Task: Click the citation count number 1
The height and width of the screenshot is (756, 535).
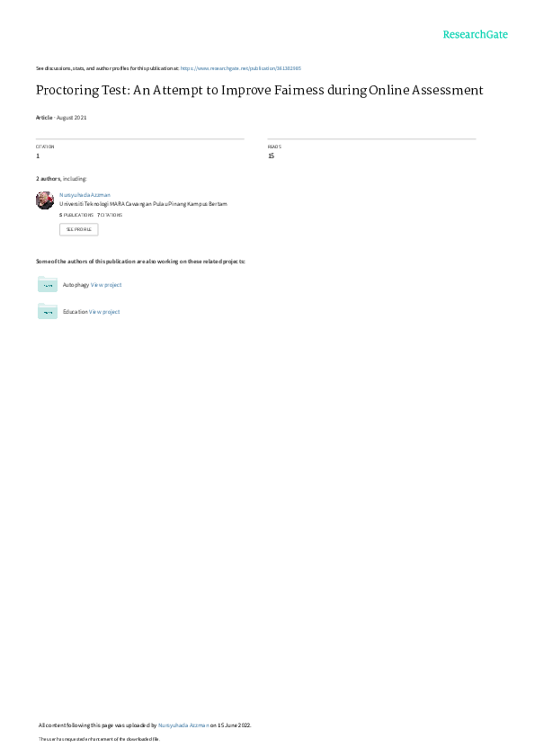Action: pyautogui.click(x=38, y=156)
